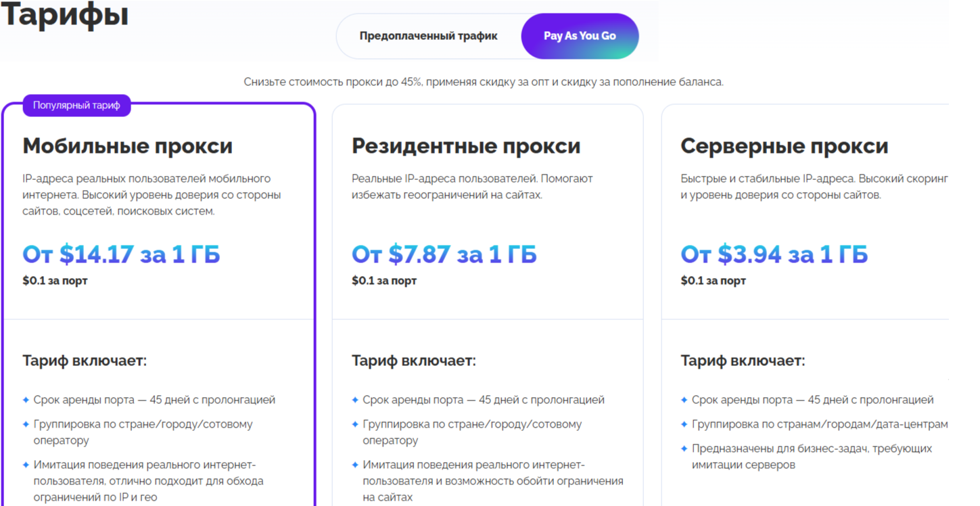Click the bullet icon beside Резидентные прокси behavior imitation
980x506 pixels.
[x=355, y=465]
